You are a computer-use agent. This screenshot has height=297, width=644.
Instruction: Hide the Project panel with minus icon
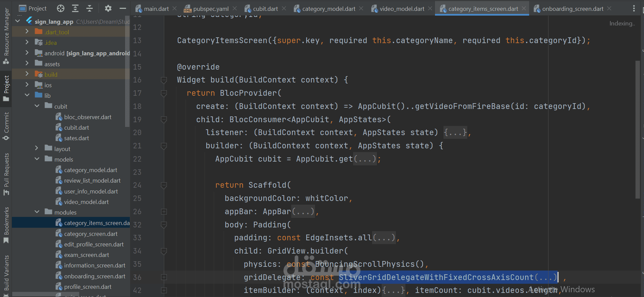[123, 8]
